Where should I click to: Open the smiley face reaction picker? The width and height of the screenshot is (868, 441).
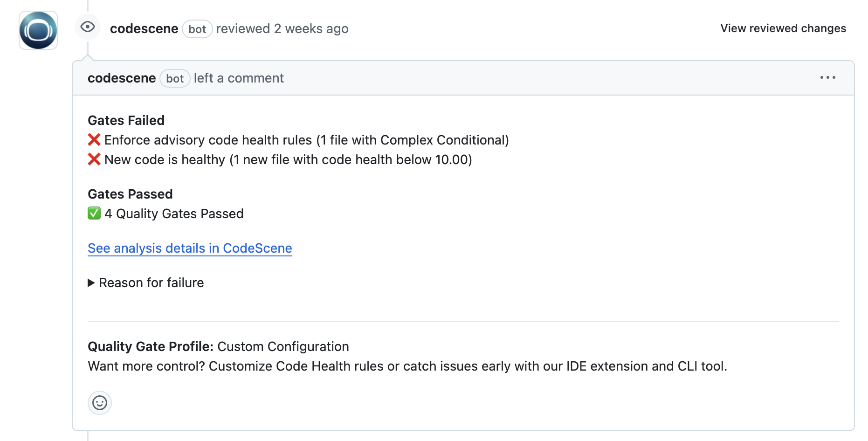tap(100, 402)
